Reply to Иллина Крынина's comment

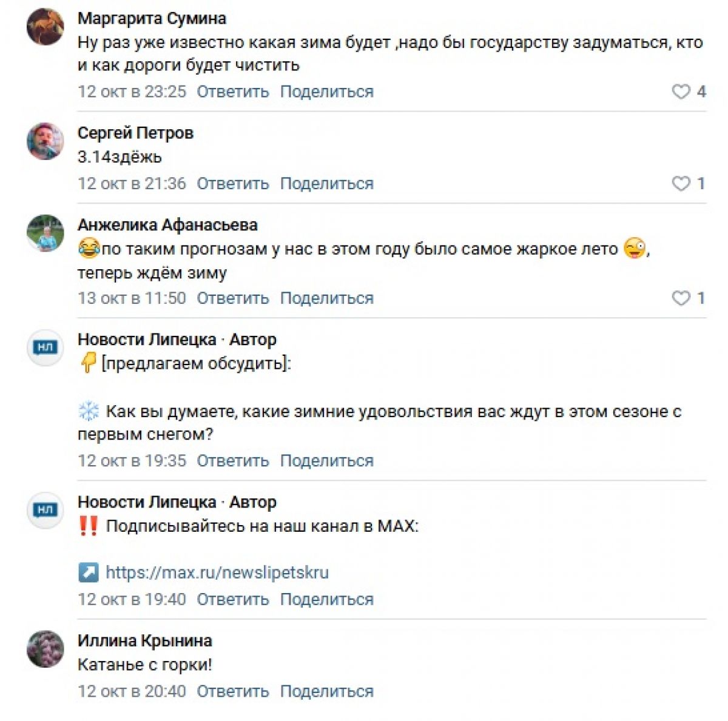click(232, 691)
